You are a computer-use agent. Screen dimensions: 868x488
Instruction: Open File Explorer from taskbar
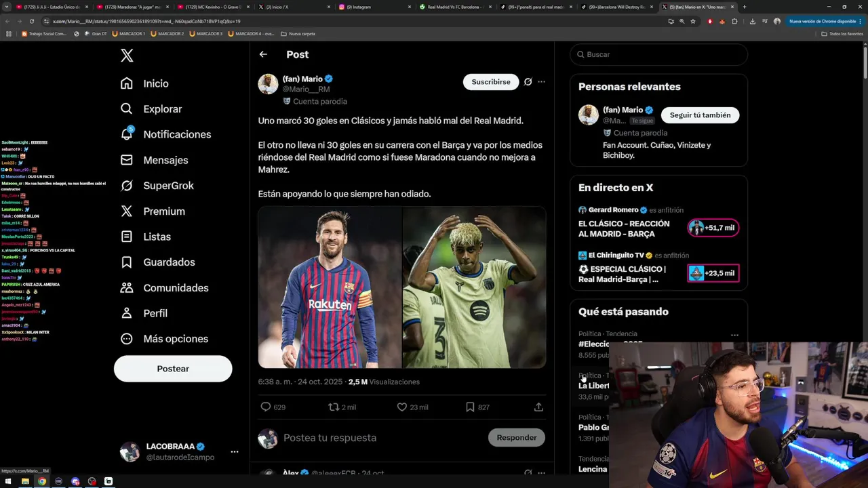(25, 481)
